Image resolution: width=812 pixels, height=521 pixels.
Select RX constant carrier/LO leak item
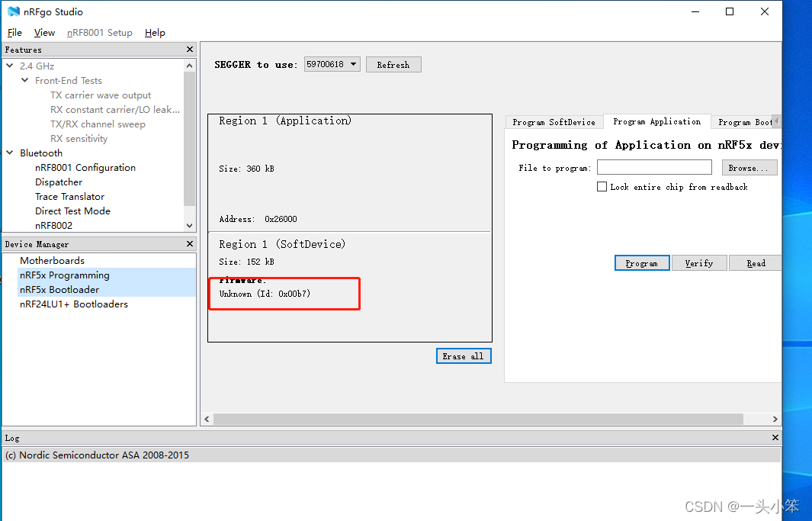tap(115, 109)
